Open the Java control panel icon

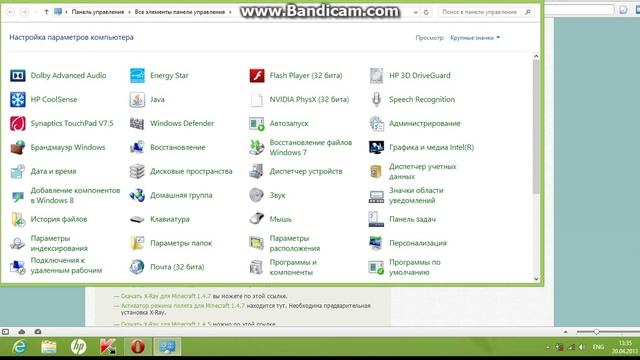(x=137, y=100)
